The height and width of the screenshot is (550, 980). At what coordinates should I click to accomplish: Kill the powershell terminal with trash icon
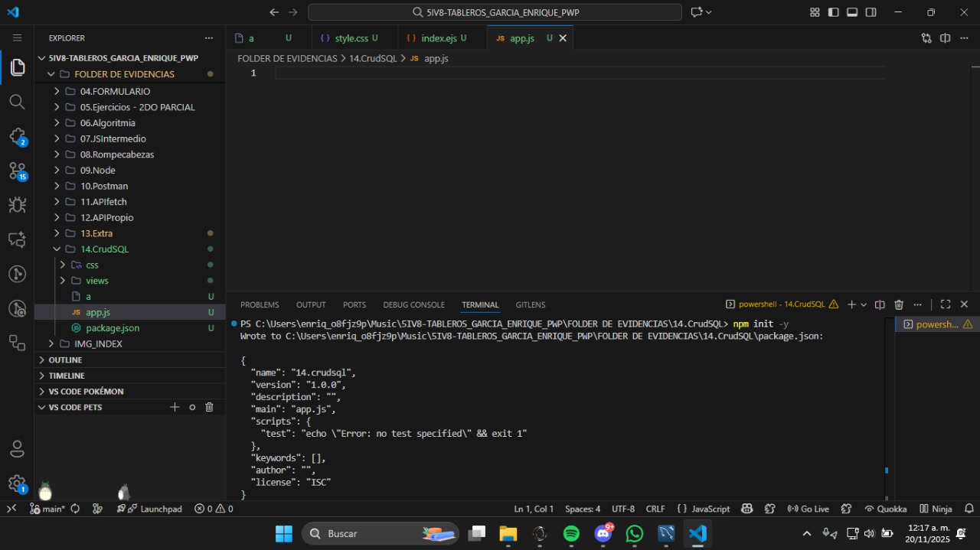point(898,304)
